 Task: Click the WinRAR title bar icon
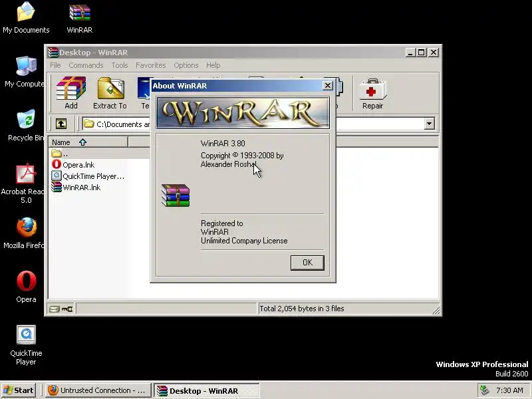53,53
